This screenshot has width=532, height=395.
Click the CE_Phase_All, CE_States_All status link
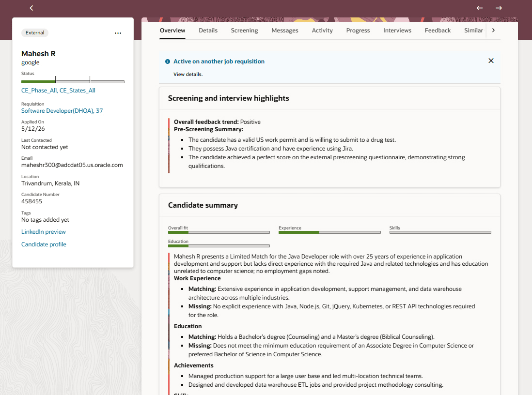[58, 91]
